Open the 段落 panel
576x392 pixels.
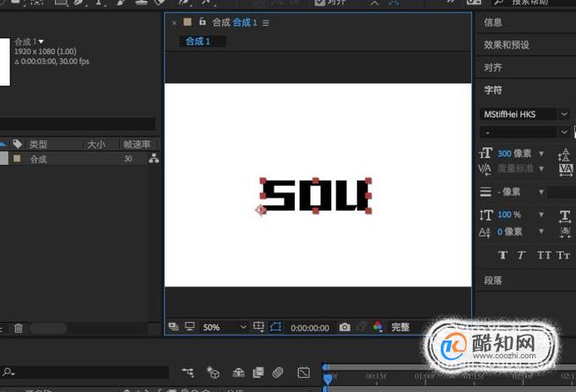pos(493,280)
